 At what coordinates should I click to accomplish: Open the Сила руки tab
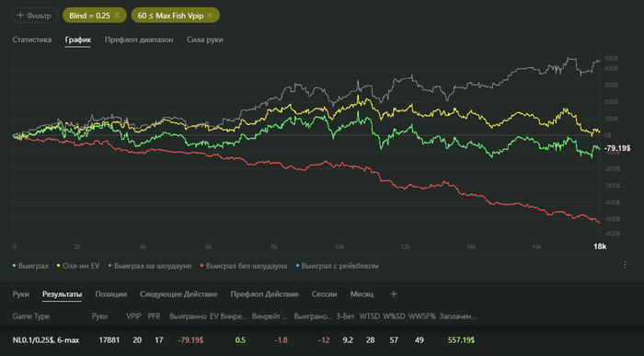(205, 40)
